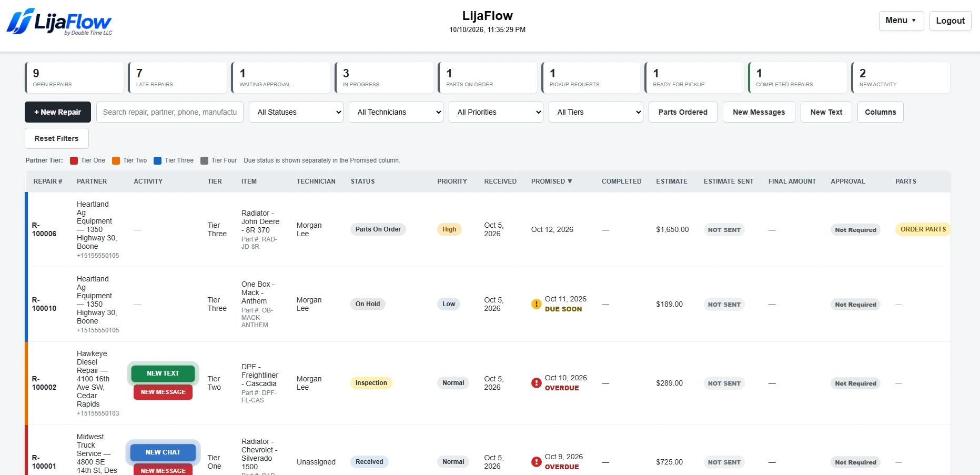
Task: Show Parts On Order summary card
Action: click(x=488, y=78)
